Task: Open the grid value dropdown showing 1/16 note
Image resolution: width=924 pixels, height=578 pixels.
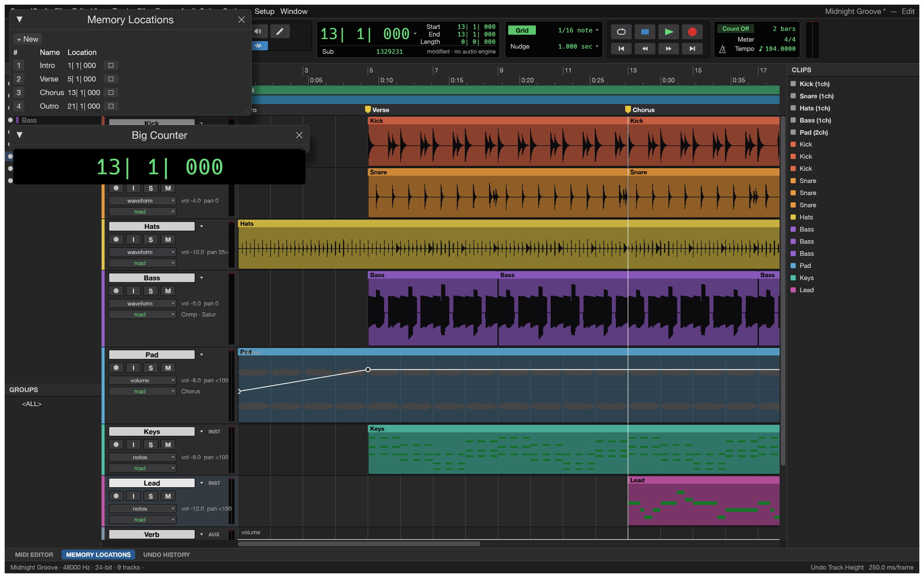Action: tap(577, 30)
